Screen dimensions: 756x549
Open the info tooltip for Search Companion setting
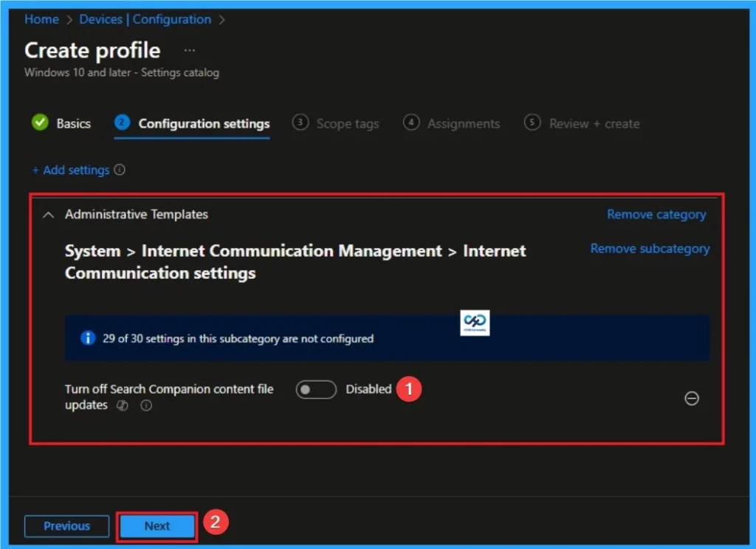[x=146, y=405]
